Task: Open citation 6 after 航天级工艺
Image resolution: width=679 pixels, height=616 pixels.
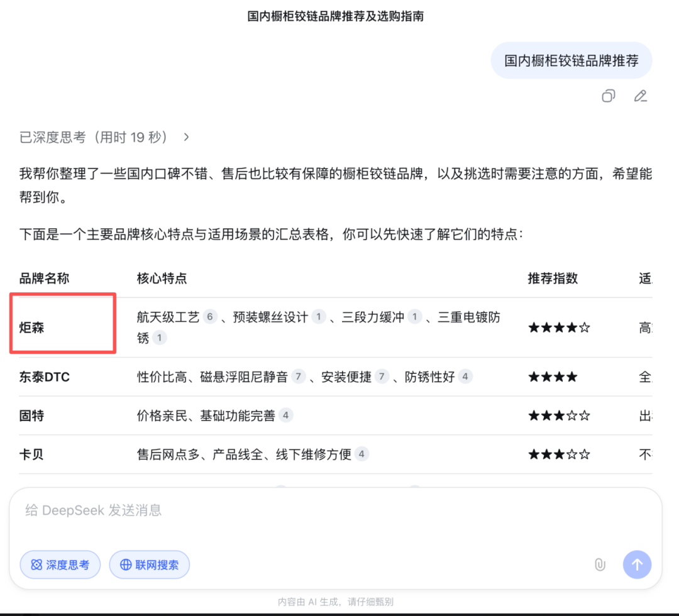Action: pos(210,317)
